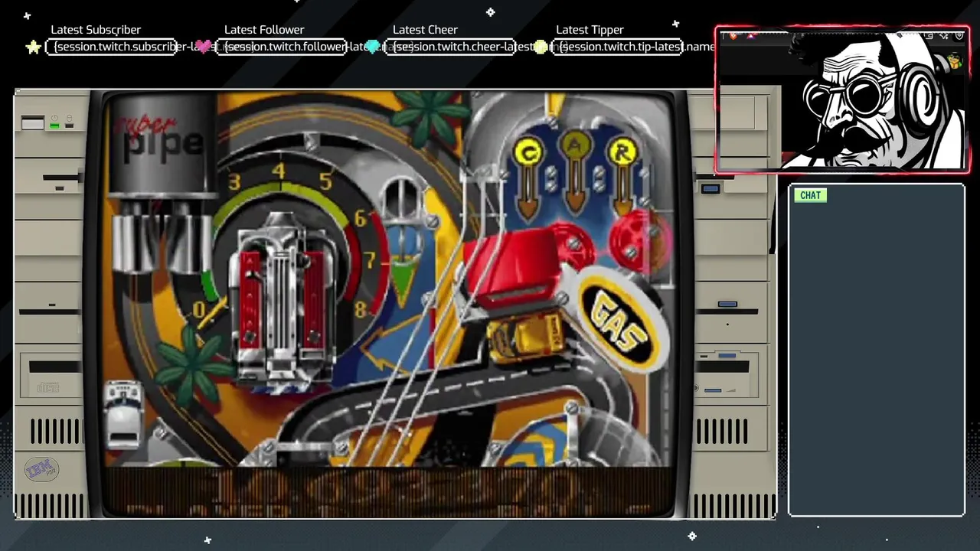Click the yellow star icon beside Latest Subscriber
This screenshot has width=980, height=551.
point(33,47)
